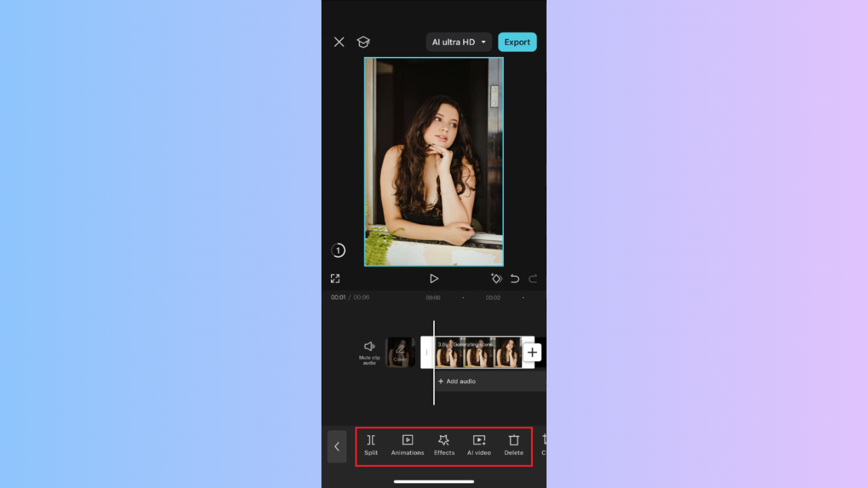Open the Cover thumbnail editor
Image resolution: width=868 pixels, height=488 pixels.
point(400,352)
